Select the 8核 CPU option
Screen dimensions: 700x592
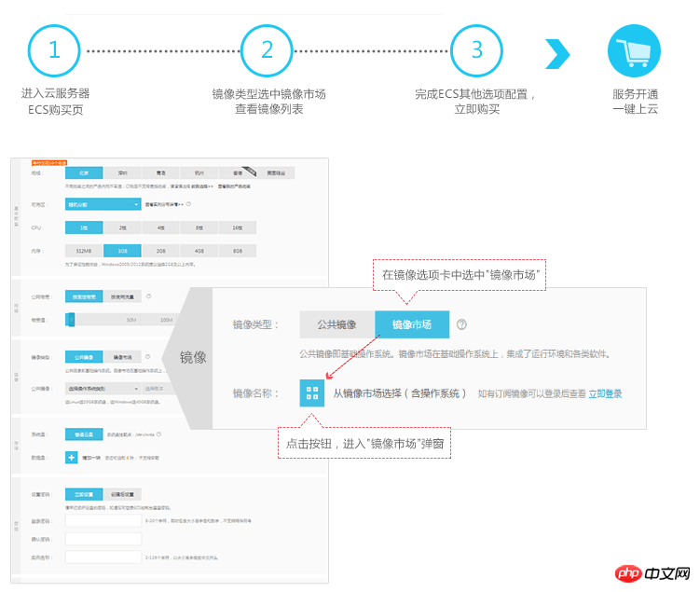(199, 227)
